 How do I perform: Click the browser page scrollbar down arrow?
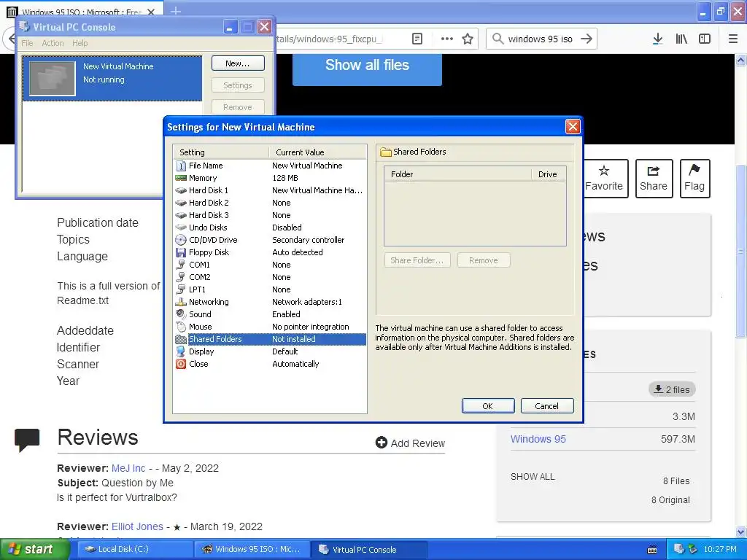tap(741, 532)
